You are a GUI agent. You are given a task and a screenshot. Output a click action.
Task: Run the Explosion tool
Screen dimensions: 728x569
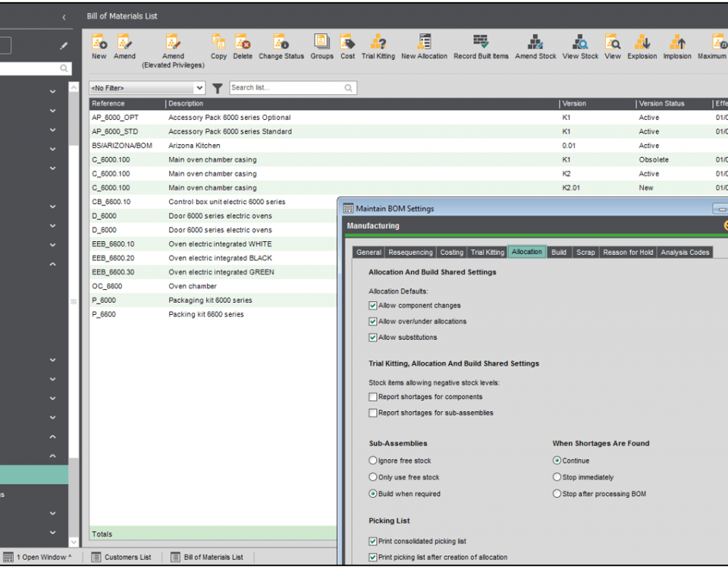pos(642,42)
